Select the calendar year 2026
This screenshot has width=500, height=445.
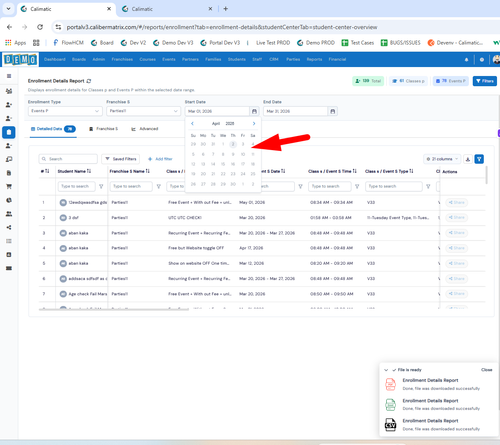(230, 124)
